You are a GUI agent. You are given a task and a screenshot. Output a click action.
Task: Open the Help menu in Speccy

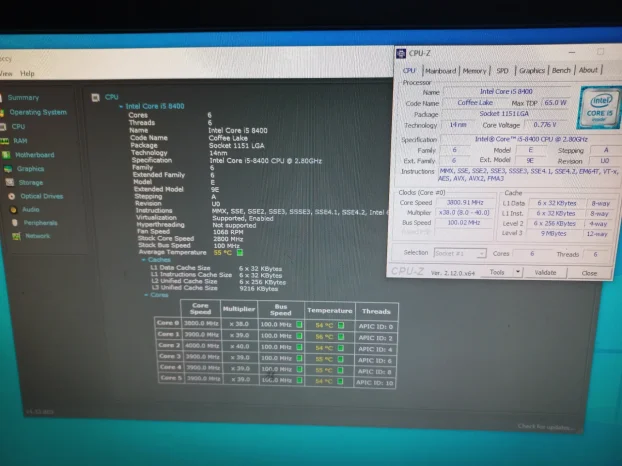pyautogui.click(x=27, y=73)
